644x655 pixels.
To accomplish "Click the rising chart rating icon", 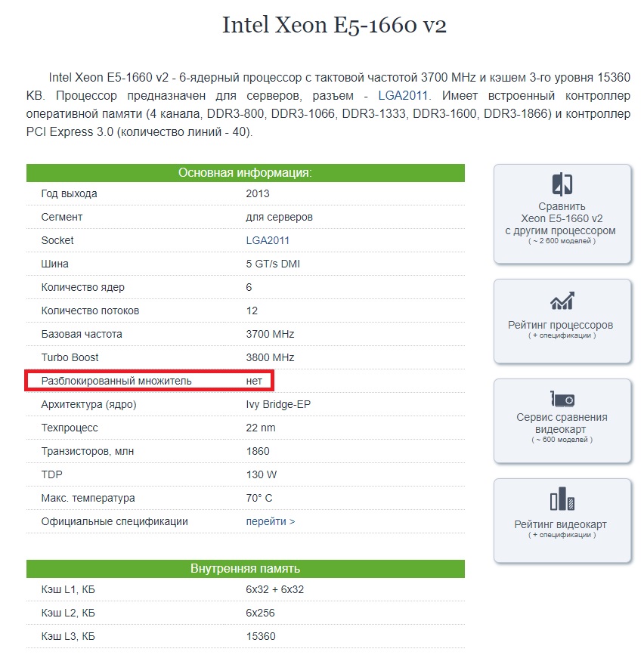I will click(562, 301).
